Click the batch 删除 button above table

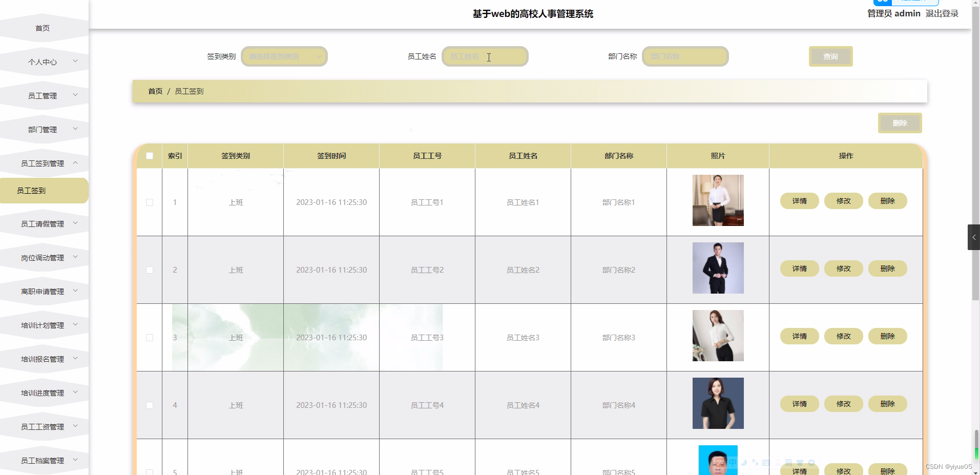point(900,123)
